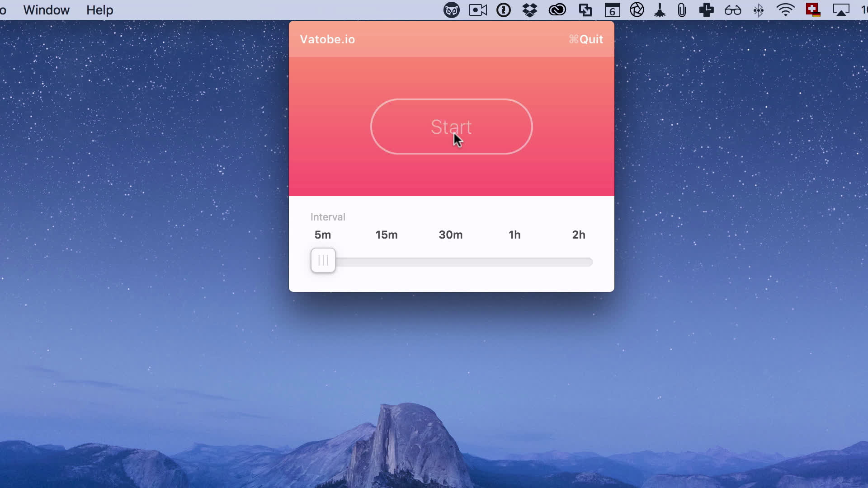Click the paperclip menu bar icon
Image resolution: width=868 pixels, height=488 pixels.
682,10
